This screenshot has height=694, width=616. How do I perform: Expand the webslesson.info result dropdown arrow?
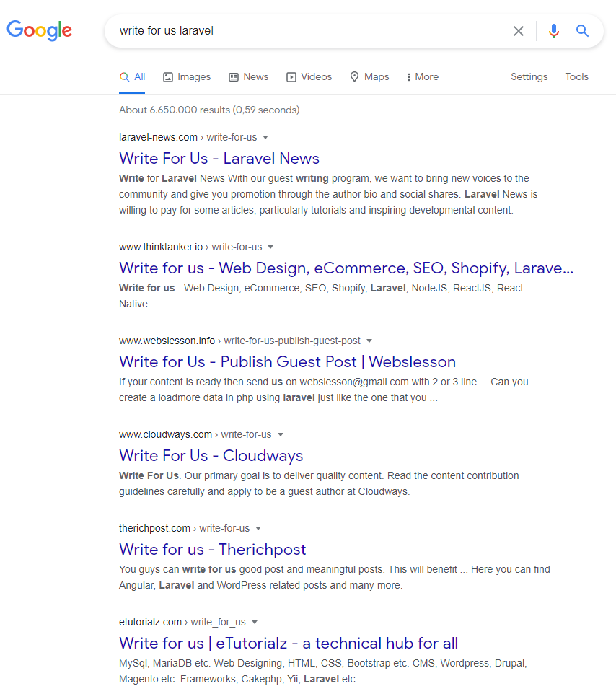click(x=369, y=341)
